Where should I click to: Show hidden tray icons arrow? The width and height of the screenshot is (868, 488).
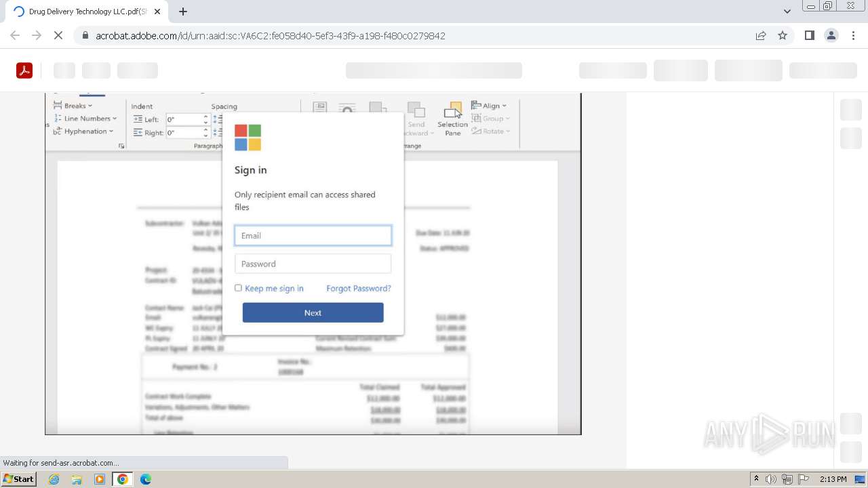[x=756, y=479]
